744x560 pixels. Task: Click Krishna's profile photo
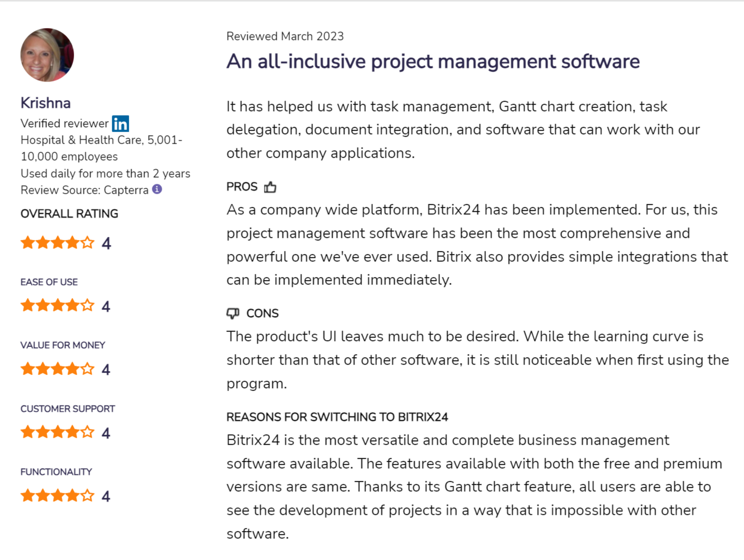[x=47, y=55]
